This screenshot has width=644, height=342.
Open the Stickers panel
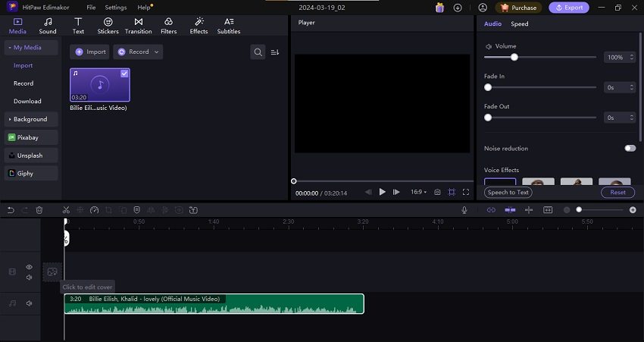[x=108, y=26]
